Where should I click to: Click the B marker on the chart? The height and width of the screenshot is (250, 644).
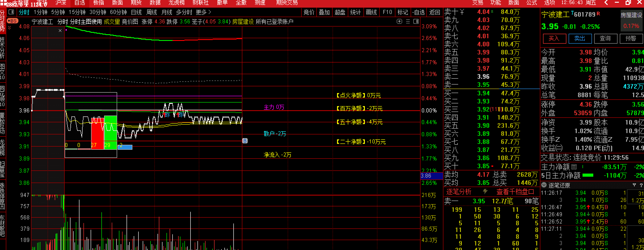pyautogui.click(x=245, y=141)
